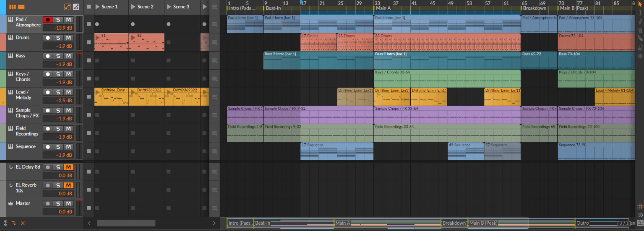Stop clips on the Drums track
Image resolution: width=644 pixels, height=231 pixels.
[89, 42]
